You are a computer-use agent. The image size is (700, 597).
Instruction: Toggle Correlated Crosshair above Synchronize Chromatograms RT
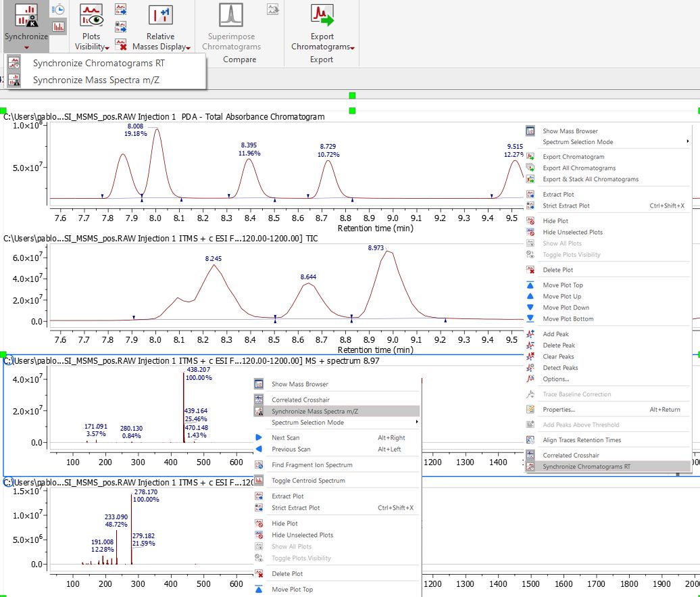607,455
